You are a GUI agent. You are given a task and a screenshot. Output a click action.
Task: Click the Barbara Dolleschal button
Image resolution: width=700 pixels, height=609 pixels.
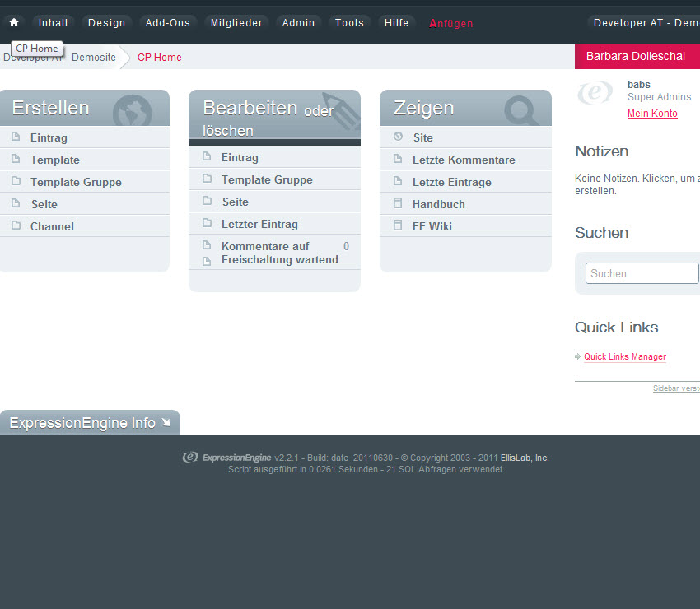click(x=637, y=55)
